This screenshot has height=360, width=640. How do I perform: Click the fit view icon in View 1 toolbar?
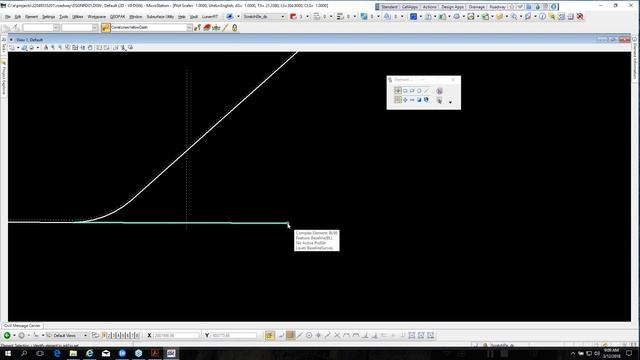coord(75,48)
